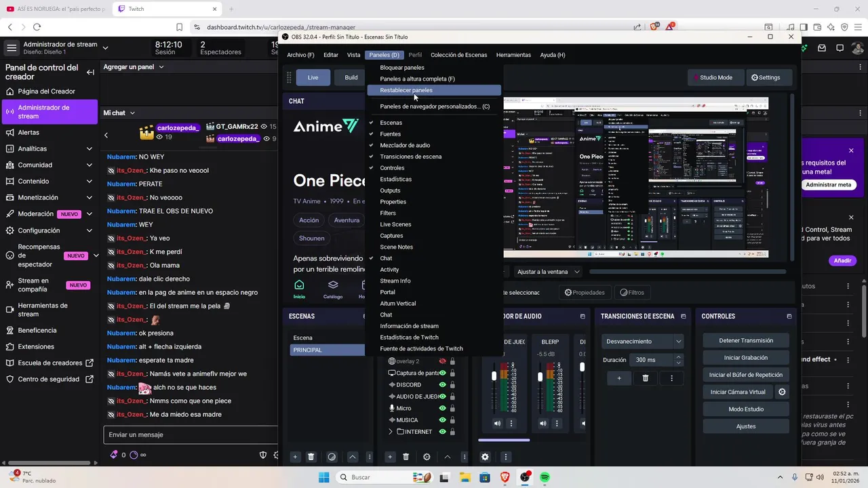Viewport: 868px width, 488px height.
Task: Click Detener Transmisión button
Action: [745, 340]
